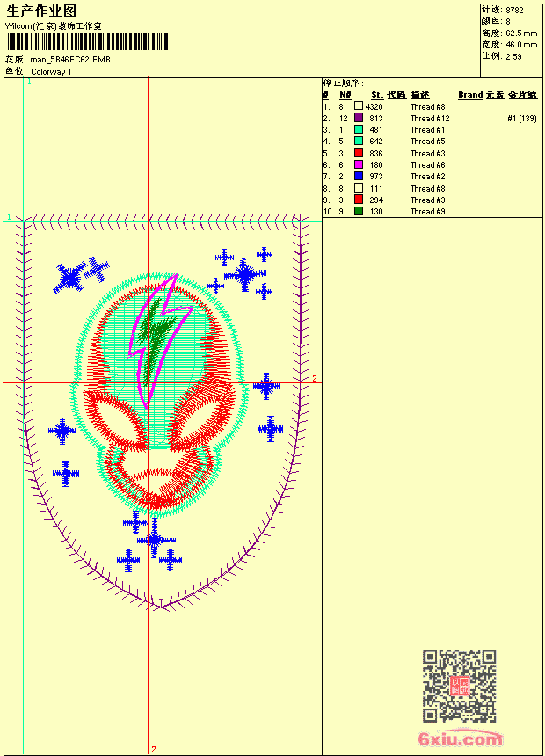Image resolution: width=545 pixels, height=756 pixels.
Task: Click the Thread #5 description
Action: [428, 142]
